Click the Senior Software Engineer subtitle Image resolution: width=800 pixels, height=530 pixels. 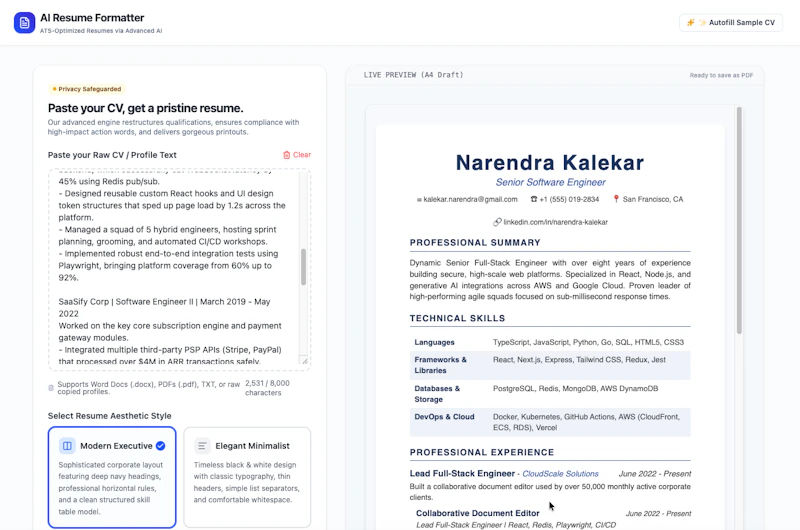pyautogui.click(x=551, y=183)
